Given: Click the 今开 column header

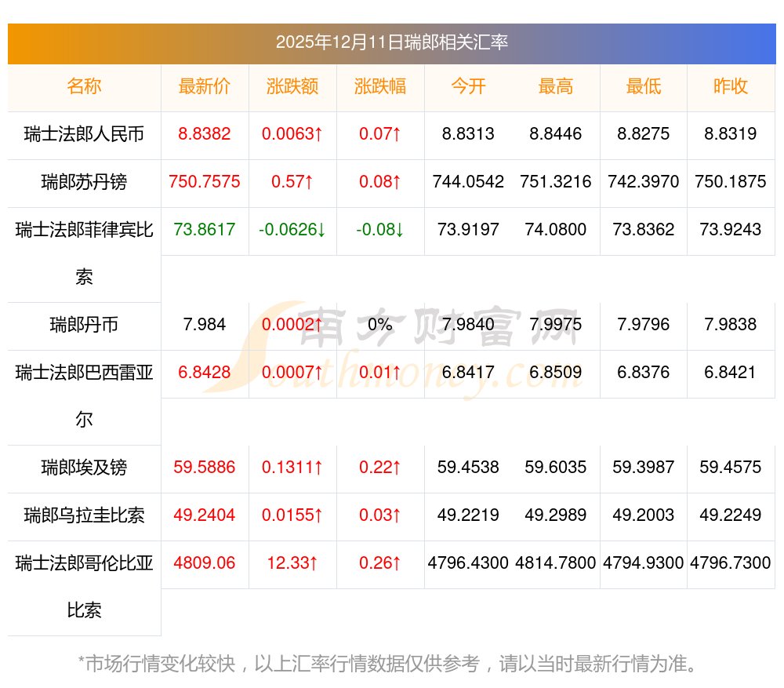Looking at the screenshot, I should [468, 86].
